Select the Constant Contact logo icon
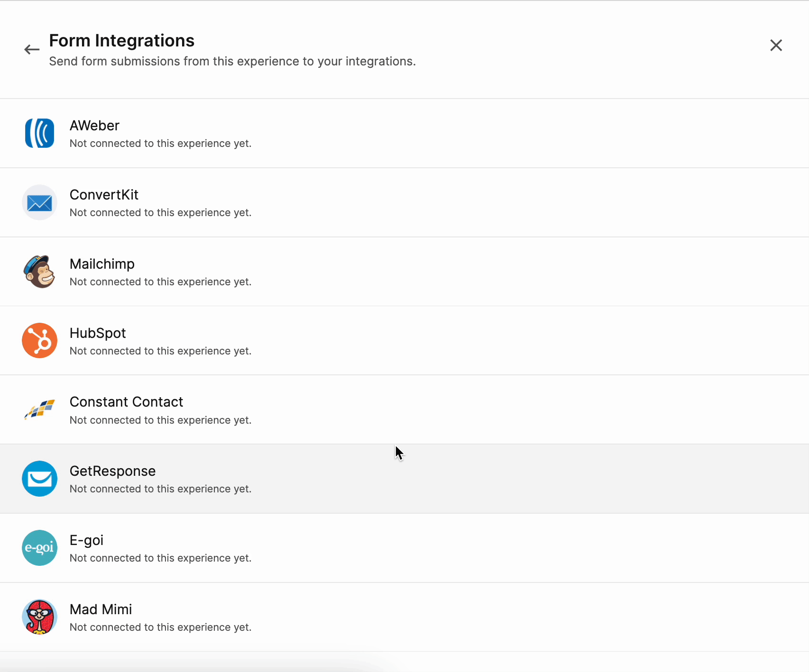The height and width of the screenshot is (672, 809). [x=39, y=409]
